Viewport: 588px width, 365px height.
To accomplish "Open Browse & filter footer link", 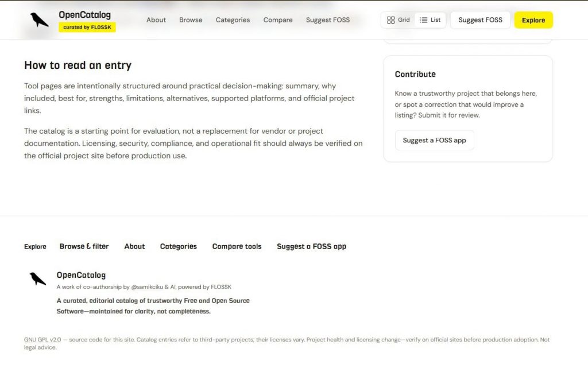I will coord(84,247).
